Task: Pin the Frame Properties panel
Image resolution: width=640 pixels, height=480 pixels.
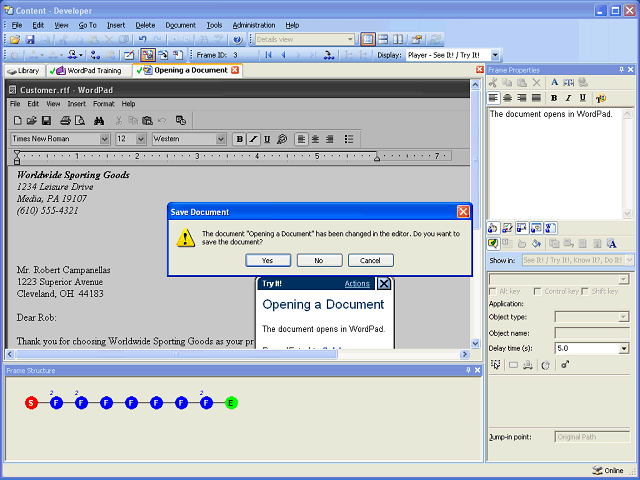Action: coord(621,70)
